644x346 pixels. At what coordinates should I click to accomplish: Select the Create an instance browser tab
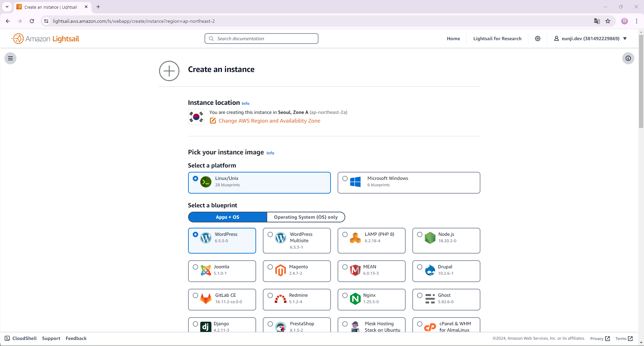click(x=53, y=7)
